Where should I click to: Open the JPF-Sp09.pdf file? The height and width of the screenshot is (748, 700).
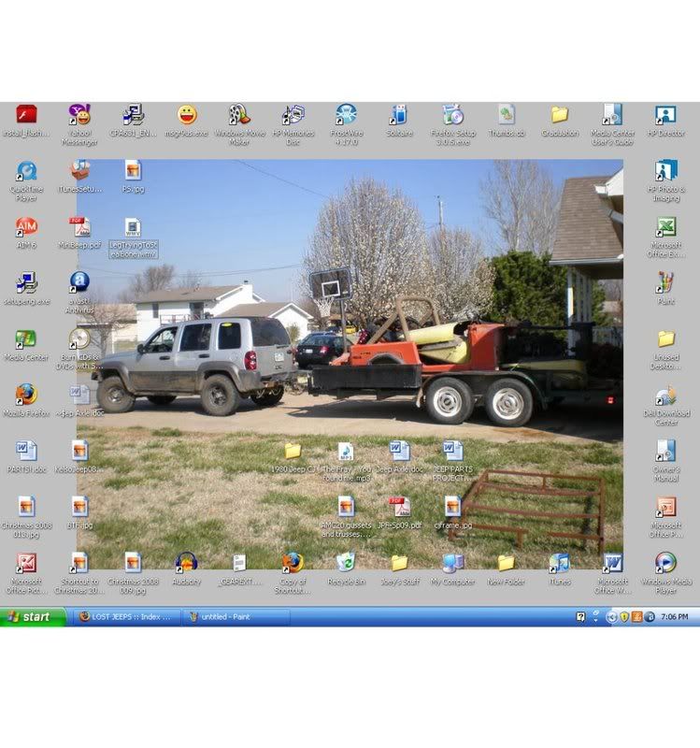[x=400, y=507]
